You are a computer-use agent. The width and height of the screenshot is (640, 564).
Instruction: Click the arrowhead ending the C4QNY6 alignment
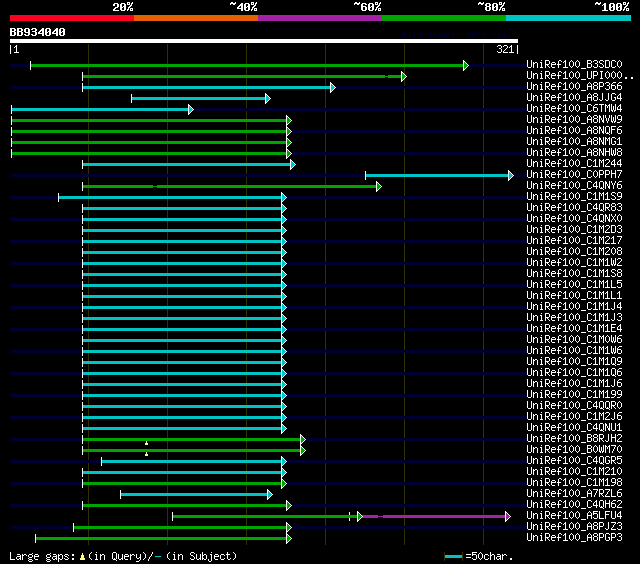379,187
